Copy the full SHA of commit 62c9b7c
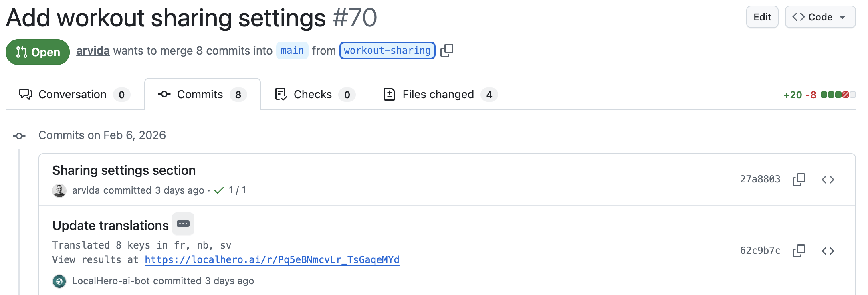Image resolution: width=868 pixels, height=295 pixels. (x=799, y=251)
